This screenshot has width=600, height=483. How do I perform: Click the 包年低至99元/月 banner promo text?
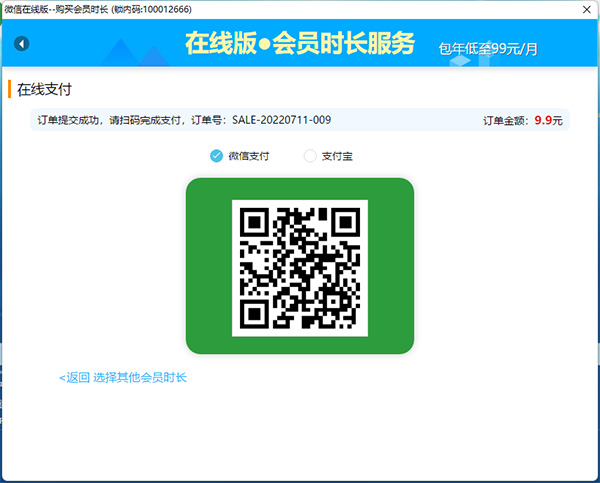[488, 47]
